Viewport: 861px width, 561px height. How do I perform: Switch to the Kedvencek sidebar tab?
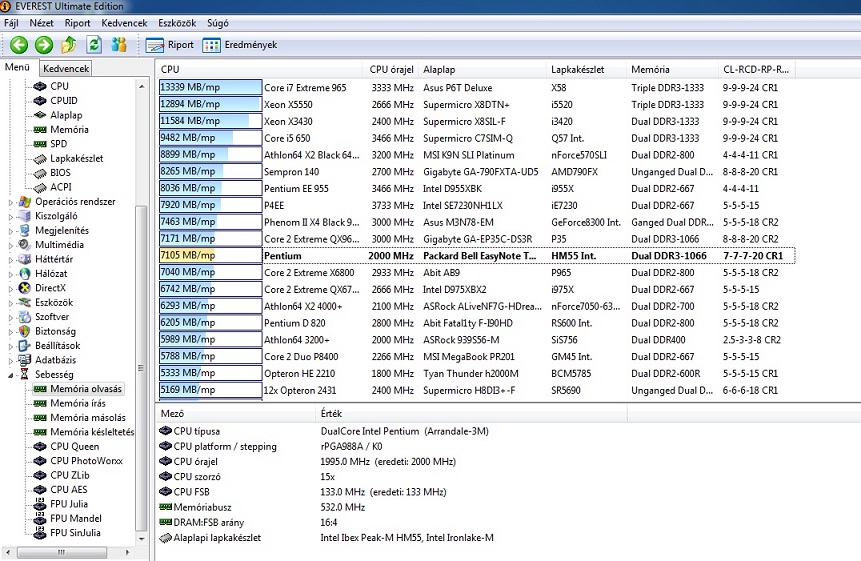pyautogui.click(x=66, y=69)
